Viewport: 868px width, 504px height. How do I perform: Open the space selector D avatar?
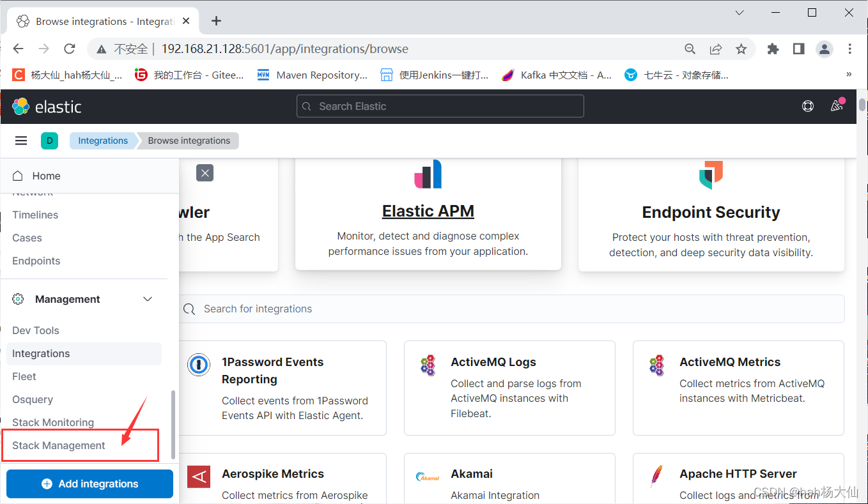point(49,141)
